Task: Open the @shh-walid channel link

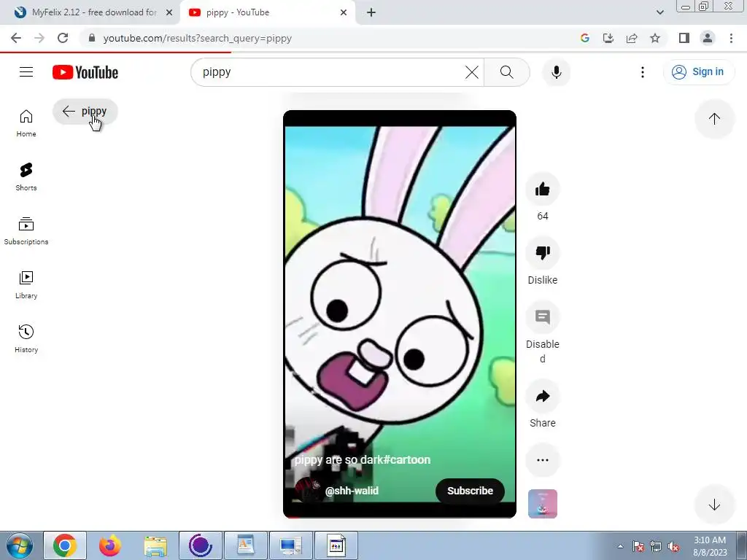Action: [x=352, y=491]
